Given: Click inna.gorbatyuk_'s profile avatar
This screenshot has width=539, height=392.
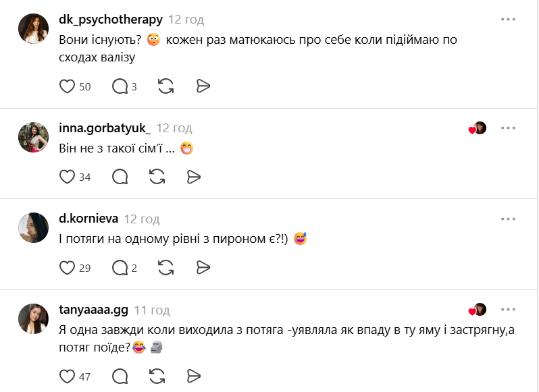Looking at the screenshot, I should 33,137.
